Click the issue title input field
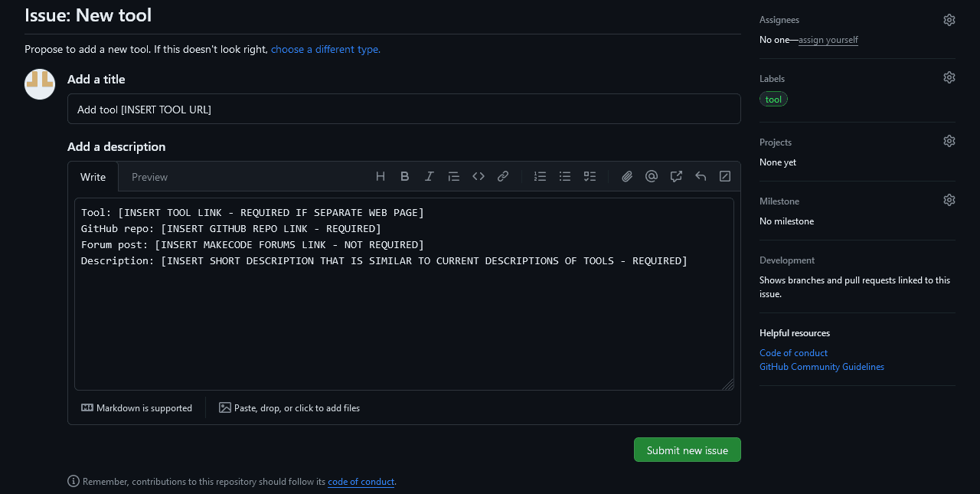 [x=404, y=109]
